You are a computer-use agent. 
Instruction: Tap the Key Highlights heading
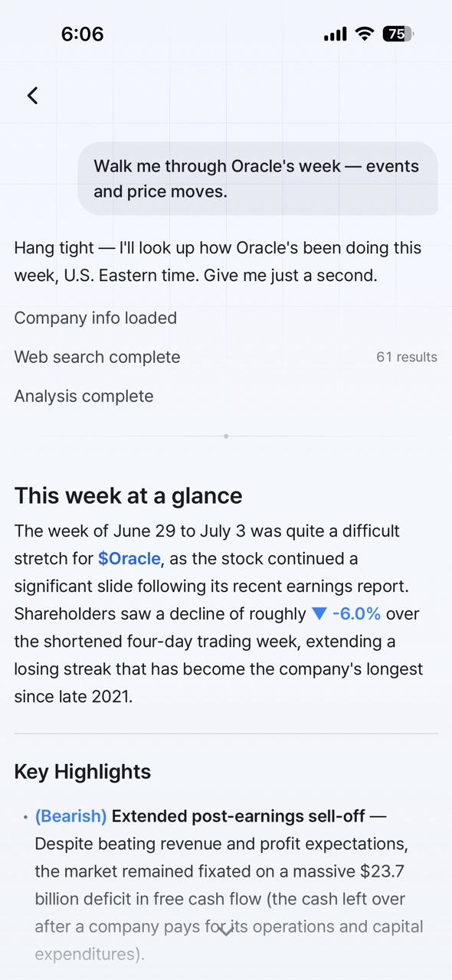pyautogui.click(x=83, y=772)
